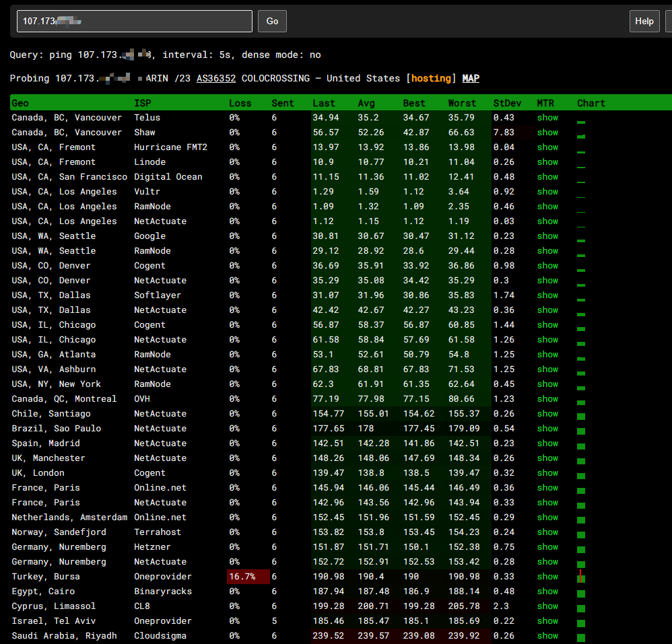Select the Netherlands, Amsterdam geo cell
This screenshot has height=644, width=672.
coord(69,517)
